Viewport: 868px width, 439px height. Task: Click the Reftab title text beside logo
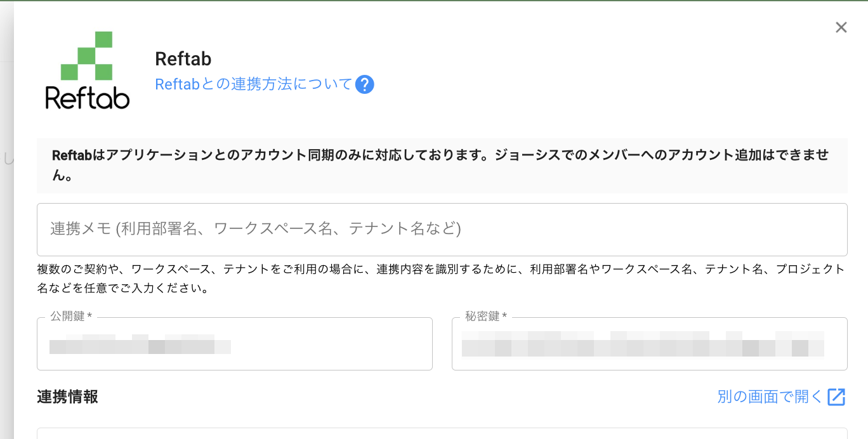[183, 59]
